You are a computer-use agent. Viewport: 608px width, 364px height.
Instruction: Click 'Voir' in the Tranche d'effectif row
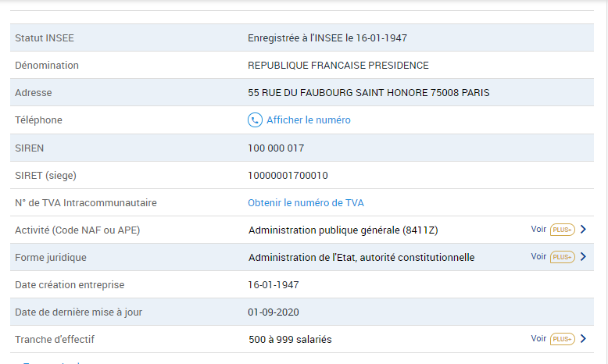tap(538, 338)
